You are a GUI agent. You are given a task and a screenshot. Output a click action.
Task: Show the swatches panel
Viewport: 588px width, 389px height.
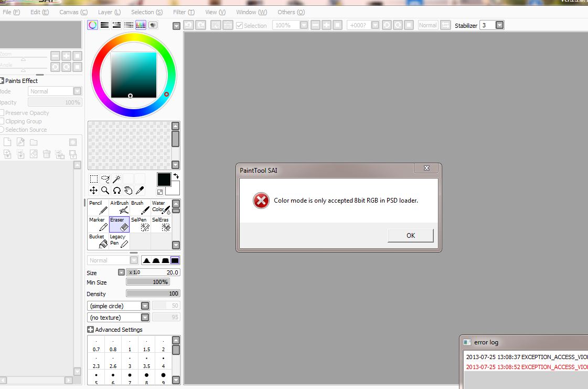141,25
